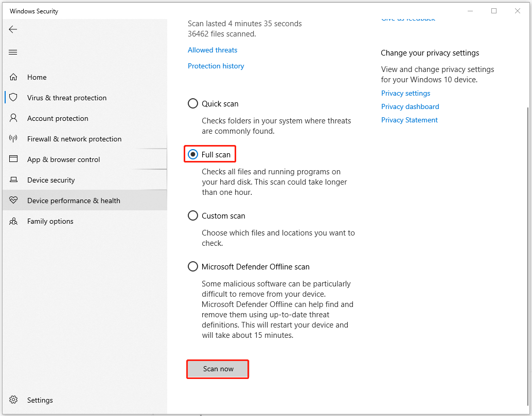
Task: Click the Virus & threat protection shield icon
Action: [x=13, y=98]
